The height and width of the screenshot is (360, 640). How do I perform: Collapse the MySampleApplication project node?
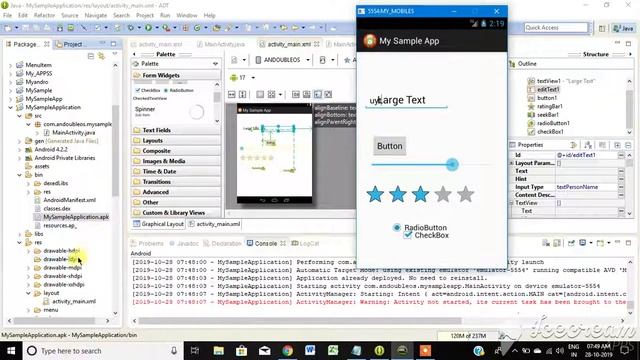pos(11,108)
